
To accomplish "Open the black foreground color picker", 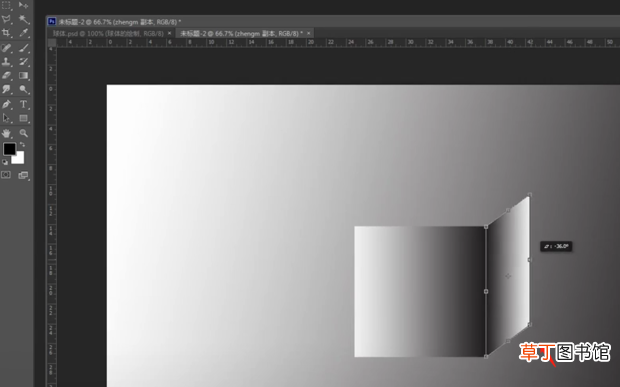I will pos(9,149).
